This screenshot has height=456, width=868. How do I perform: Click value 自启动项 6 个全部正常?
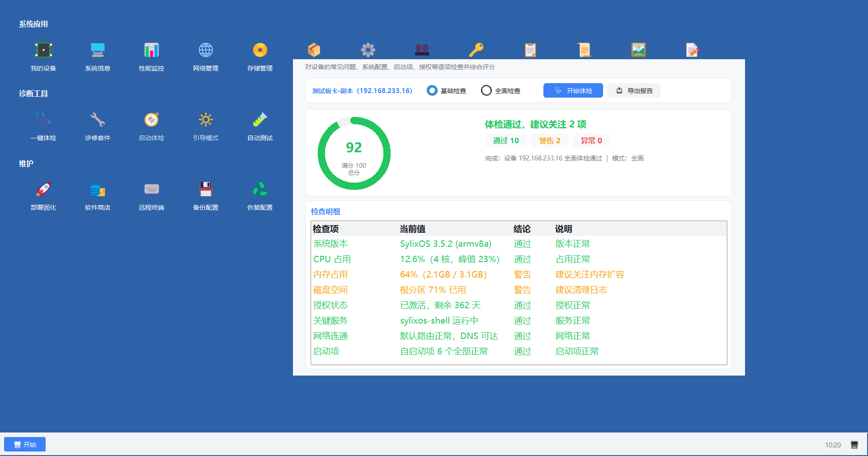(x=444, y=352)
